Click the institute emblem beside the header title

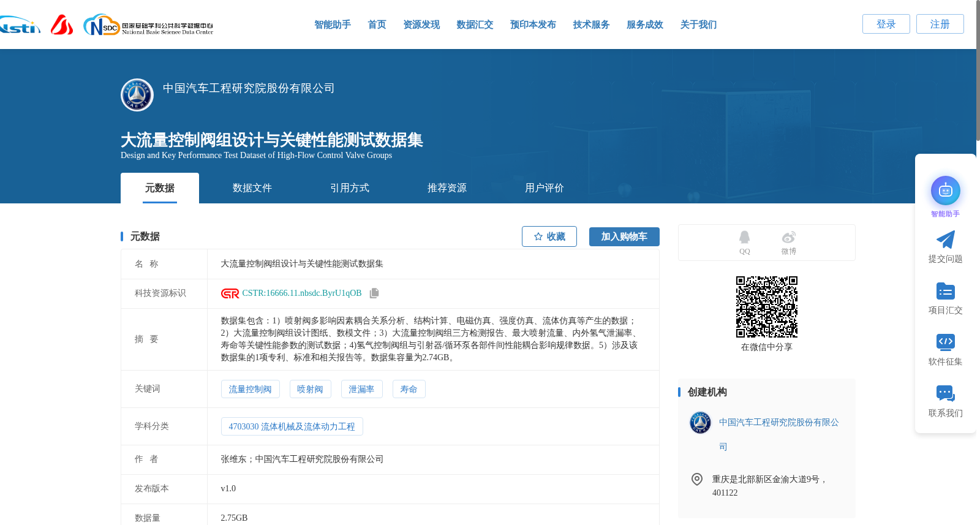[137, 95]
